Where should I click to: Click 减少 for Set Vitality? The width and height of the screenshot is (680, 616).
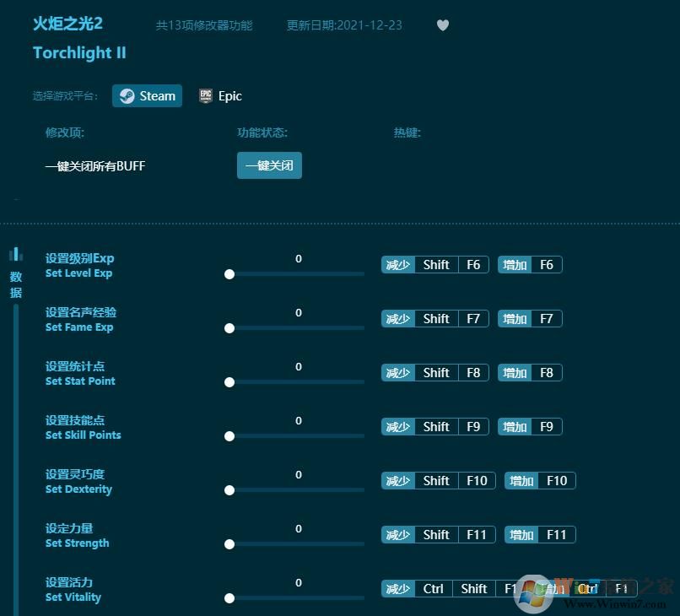[397, 589]
